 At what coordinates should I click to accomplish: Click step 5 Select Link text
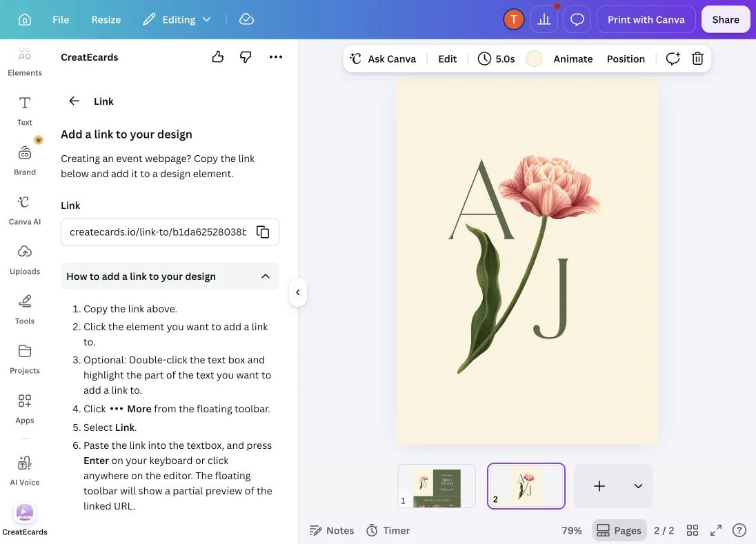[x=110, y=427]
